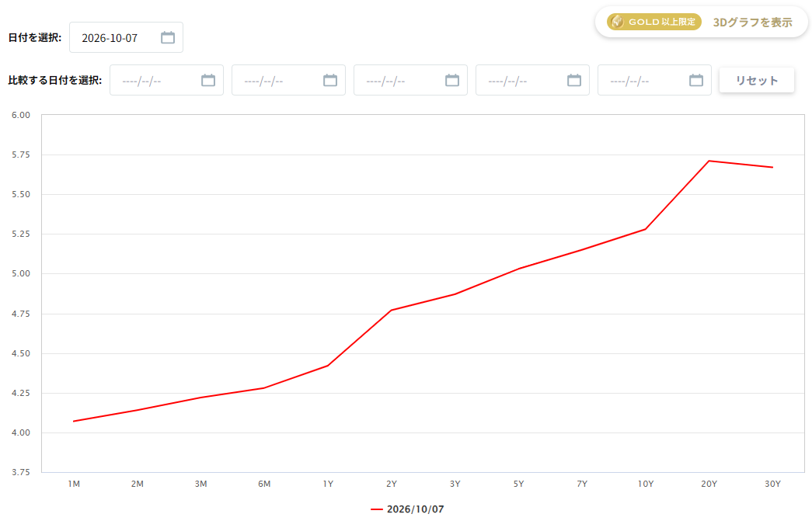Open calendar icon in second comparison date field

click(x=330, y=80)
